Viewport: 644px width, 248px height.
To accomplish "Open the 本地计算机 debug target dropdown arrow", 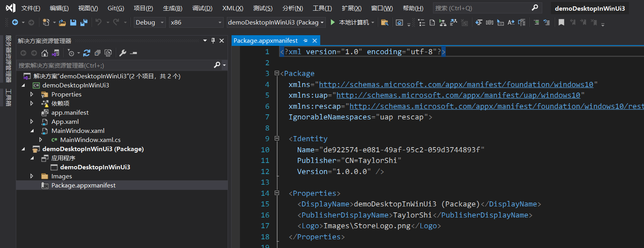I will coord(373,23).
